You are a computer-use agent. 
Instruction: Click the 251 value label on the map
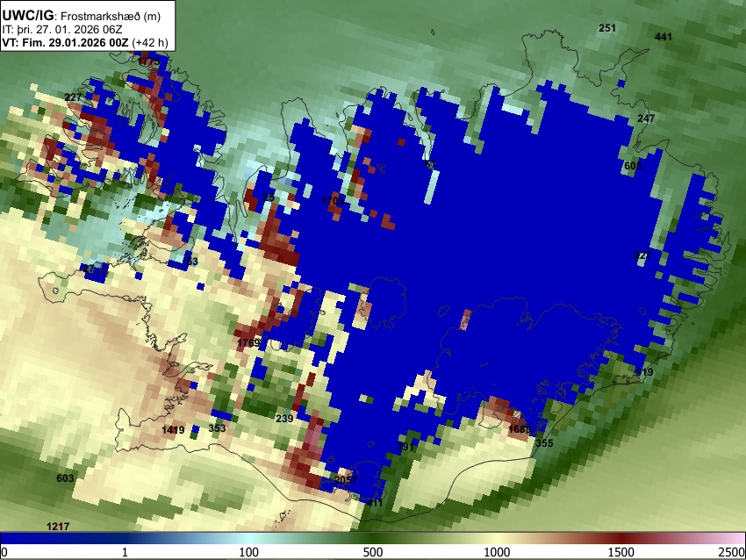click(x=607, y=28)
